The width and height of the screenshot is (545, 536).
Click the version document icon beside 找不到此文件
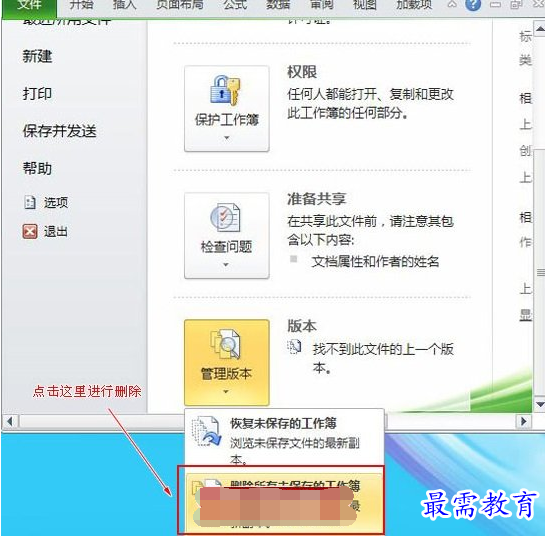click(x=294, y=347)
